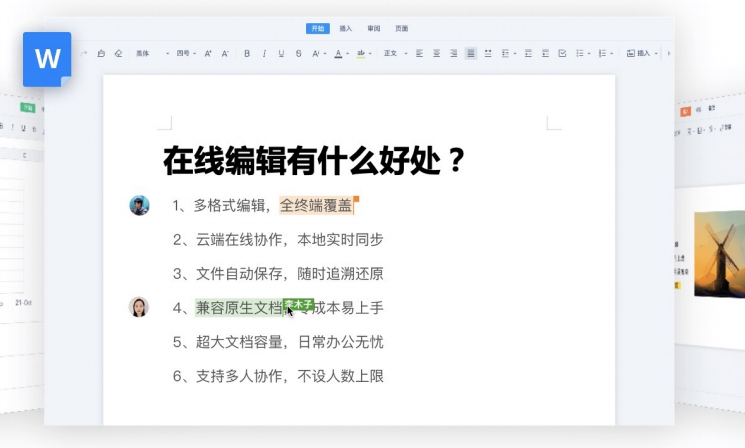Screen dimensions: 745x448
Task: Apply strikethrough formatting icon
Action: pos(298,53)
